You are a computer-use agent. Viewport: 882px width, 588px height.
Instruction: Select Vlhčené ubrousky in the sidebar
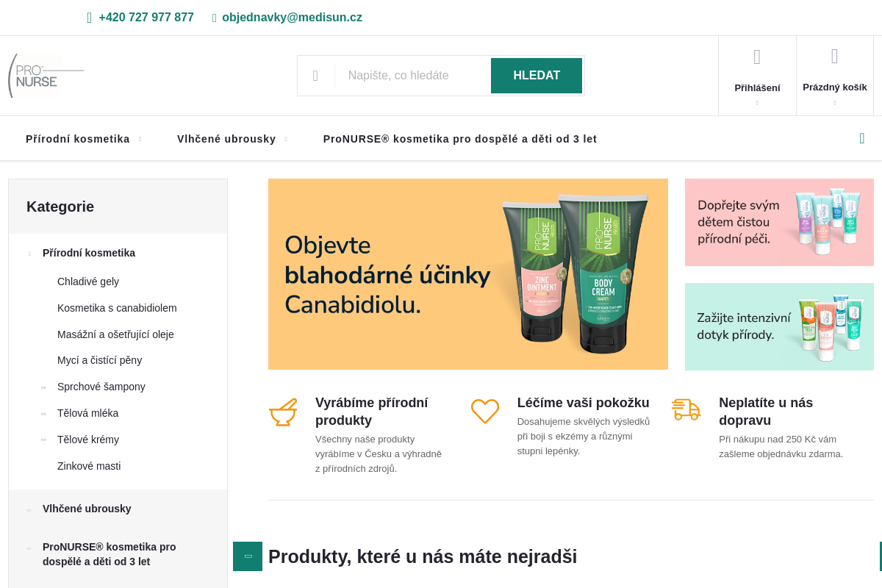(x=87, y=509)
